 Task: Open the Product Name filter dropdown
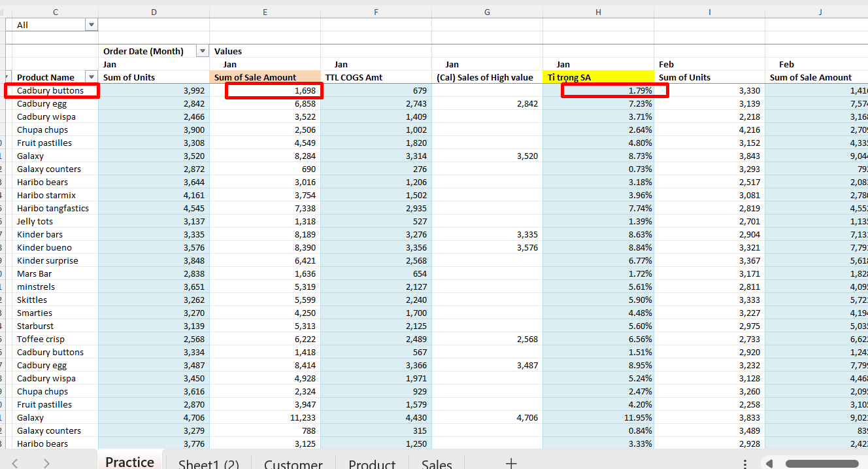(x=92, y=77)
